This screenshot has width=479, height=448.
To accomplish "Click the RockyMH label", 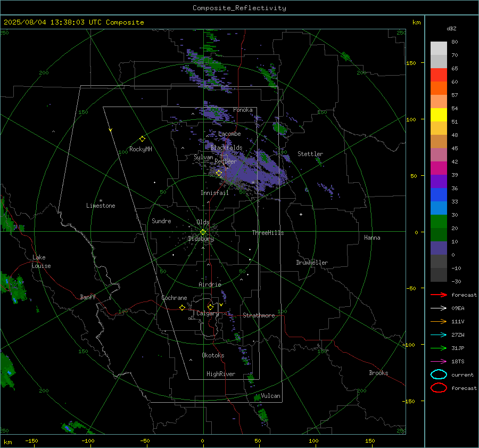I will tap(141, 149).
